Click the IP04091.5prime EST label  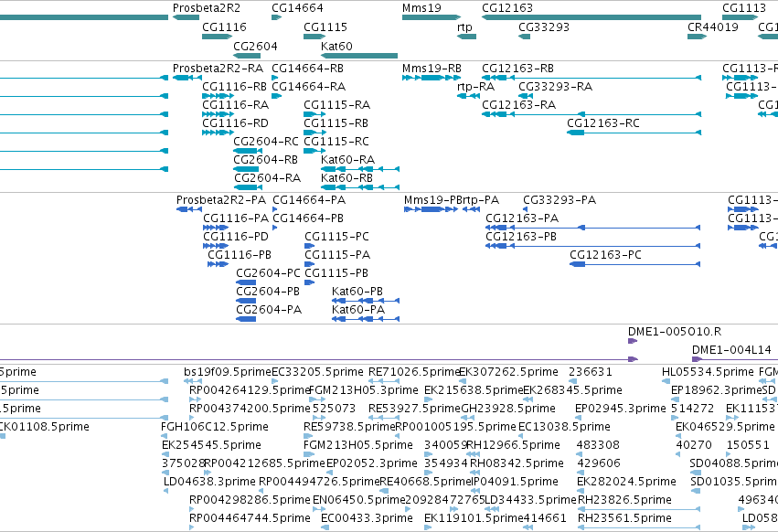(515, 482)
